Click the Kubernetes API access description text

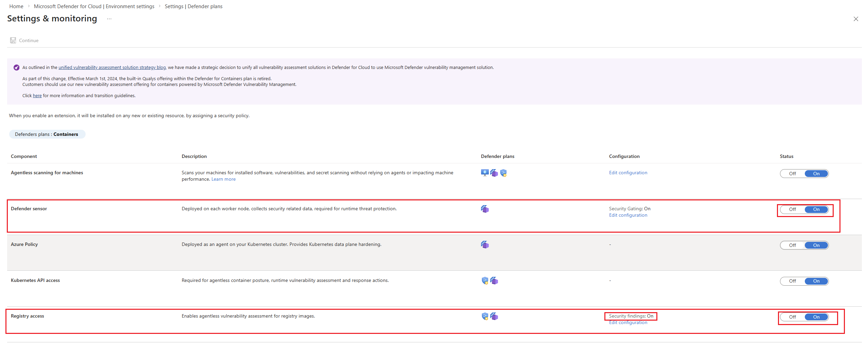(x=285, y=281)
